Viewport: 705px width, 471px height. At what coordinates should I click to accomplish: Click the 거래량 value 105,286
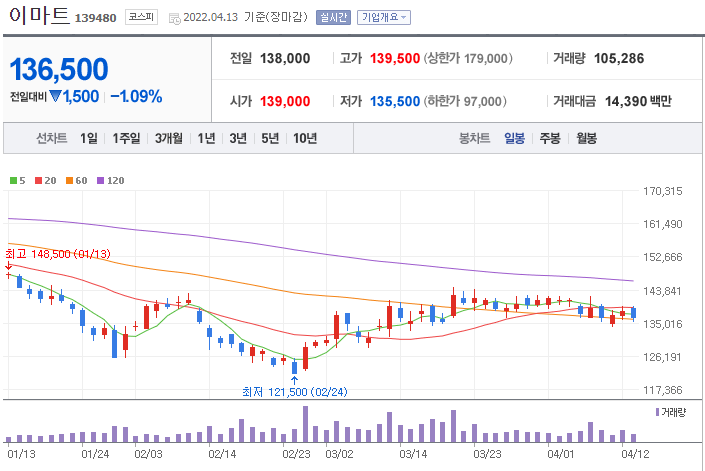click(x=619, y=58)
